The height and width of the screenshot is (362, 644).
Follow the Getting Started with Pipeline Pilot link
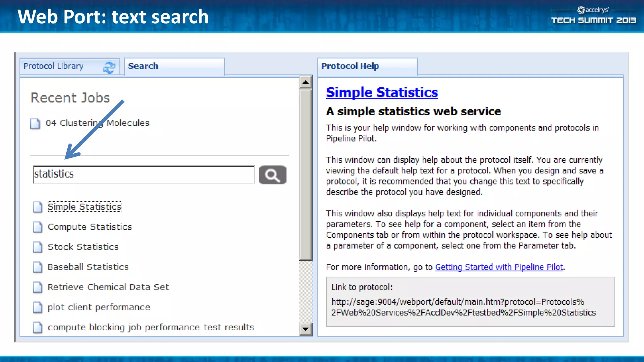(499, 267)
